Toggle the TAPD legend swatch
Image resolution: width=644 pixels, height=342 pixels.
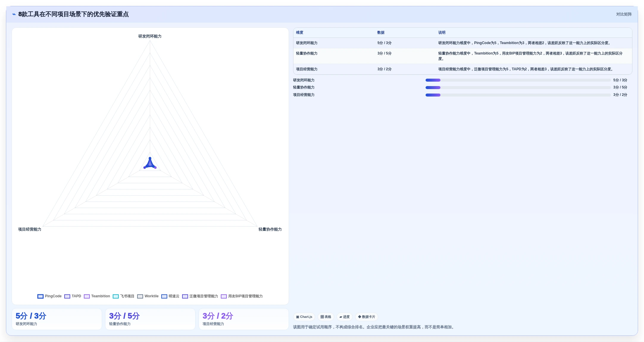click(x=67, y=296)
